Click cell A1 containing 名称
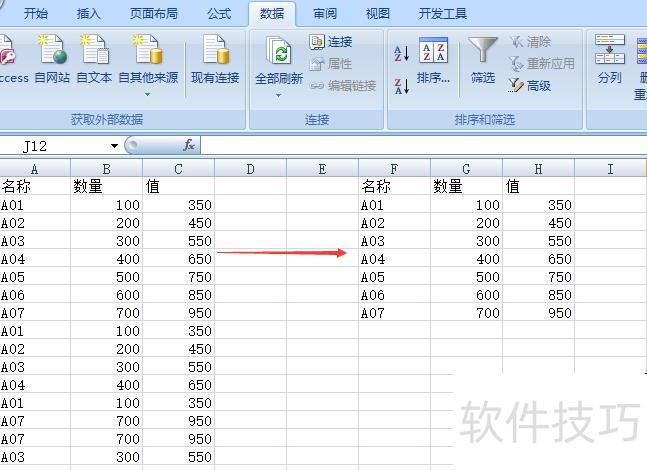 pos(35,187)
